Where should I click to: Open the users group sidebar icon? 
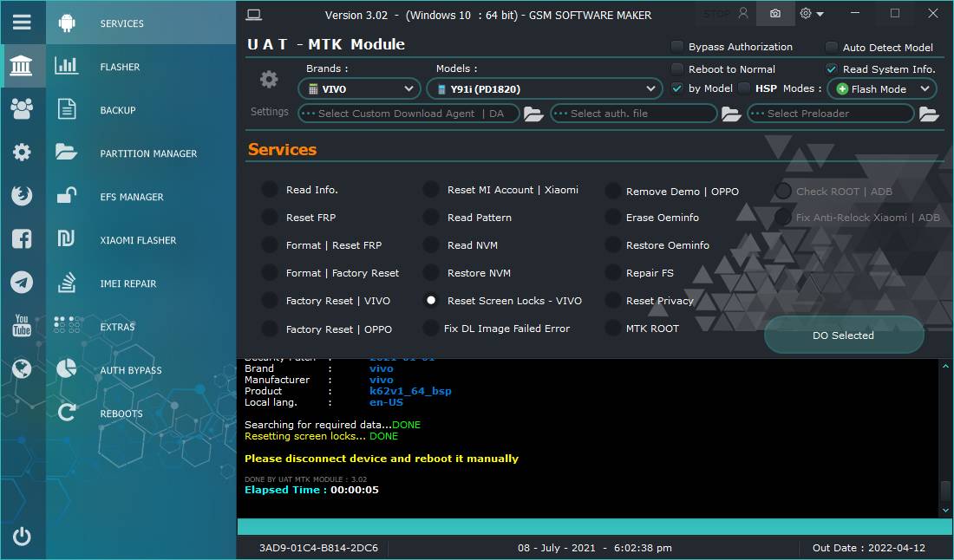point(22,109)
